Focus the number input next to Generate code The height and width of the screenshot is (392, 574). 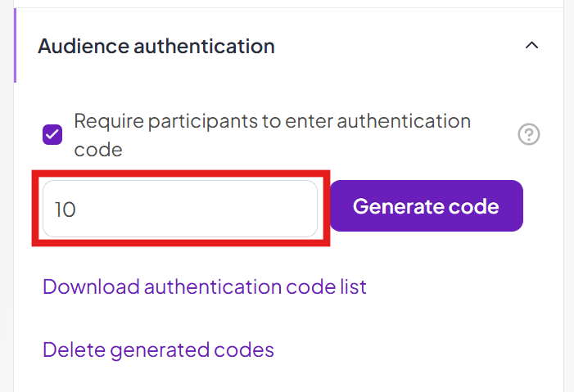pos(180,209)
